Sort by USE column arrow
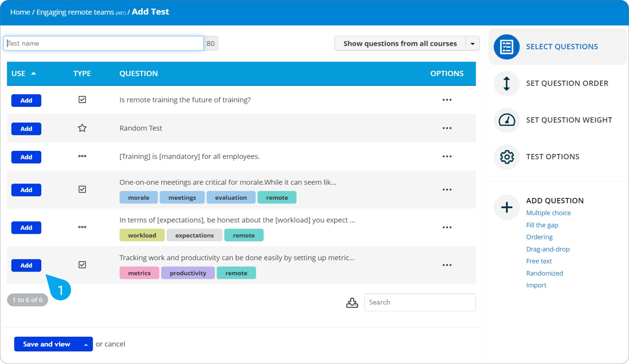The image size is (629, 364). [33, 73]
